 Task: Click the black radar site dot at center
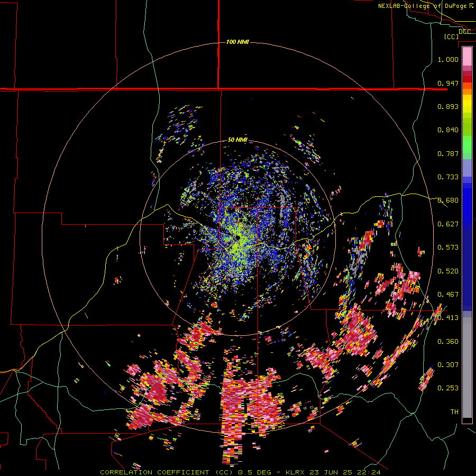[x=237, y=237]
